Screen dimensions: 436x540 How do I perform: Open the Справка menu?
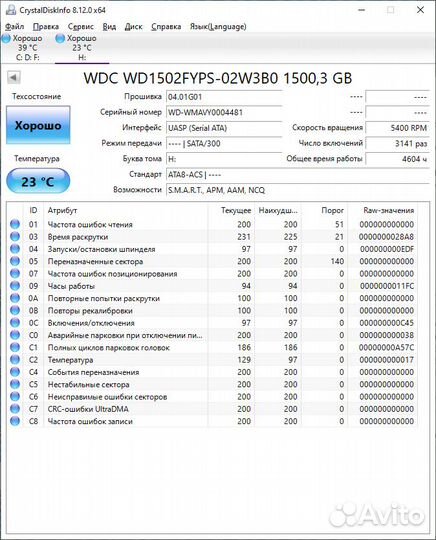pos(166,27)
